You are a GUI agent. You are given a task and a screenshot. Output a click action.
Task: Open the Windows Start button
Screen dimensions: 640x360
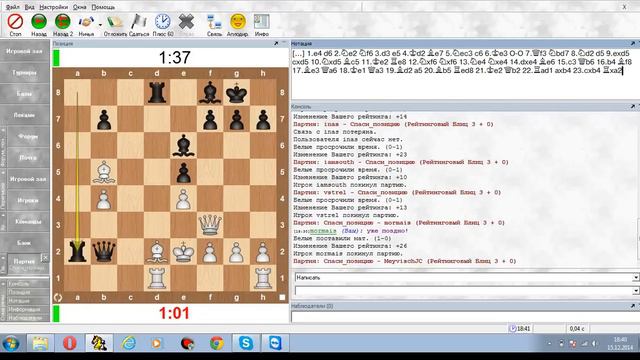(x=11, y=344)
